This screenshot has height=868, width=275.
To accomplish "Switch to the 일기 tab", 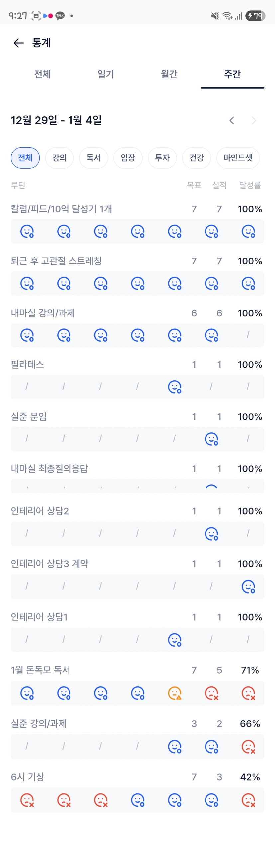I will coord(106,74).
